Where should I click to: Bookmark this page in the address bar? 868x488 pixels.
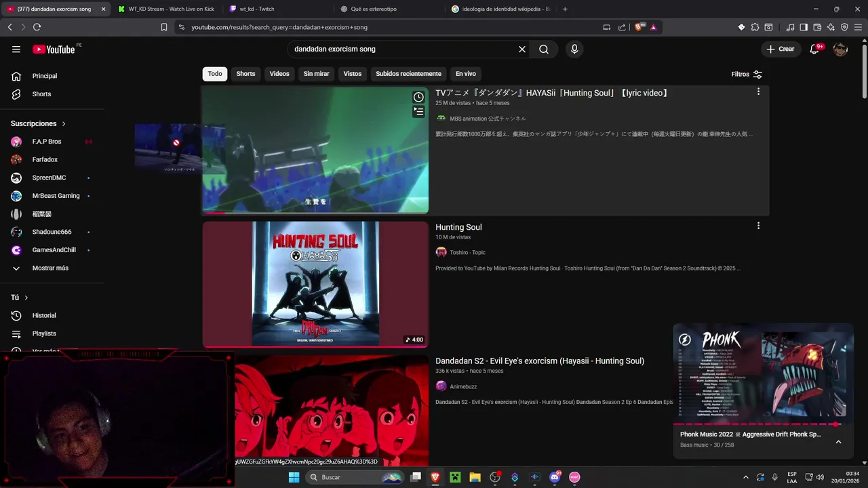point(164,27)
